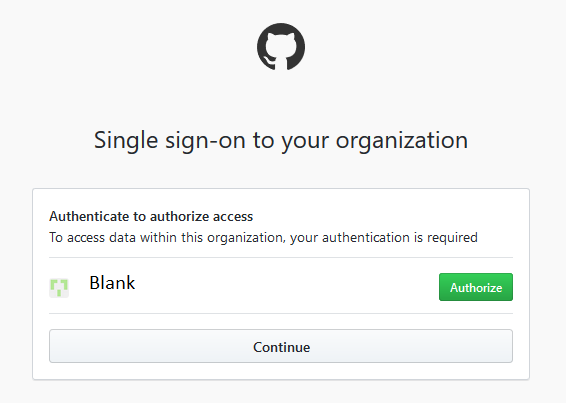Viewport: 566px width, 403px height.
Task: Click the Authorize button right of Blank
Action: pos(476,287)
